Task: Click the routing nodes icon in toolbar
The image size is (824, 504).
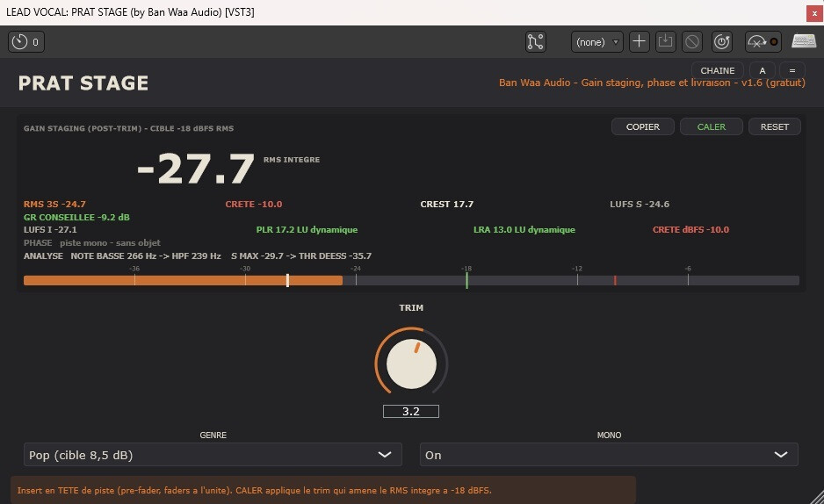Action: 536,42
